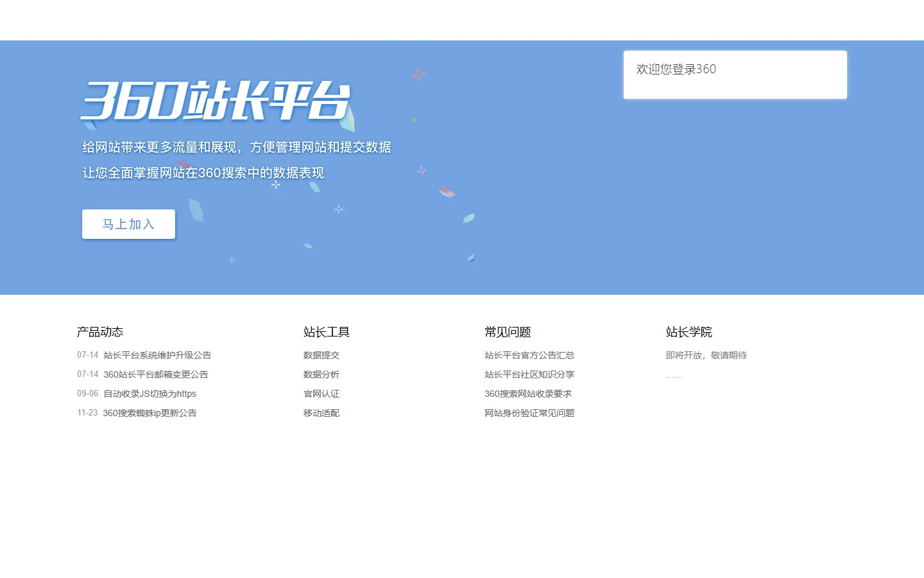
Task: Open 站长平台社区知识分享 link
Action: tap(529, 374)
